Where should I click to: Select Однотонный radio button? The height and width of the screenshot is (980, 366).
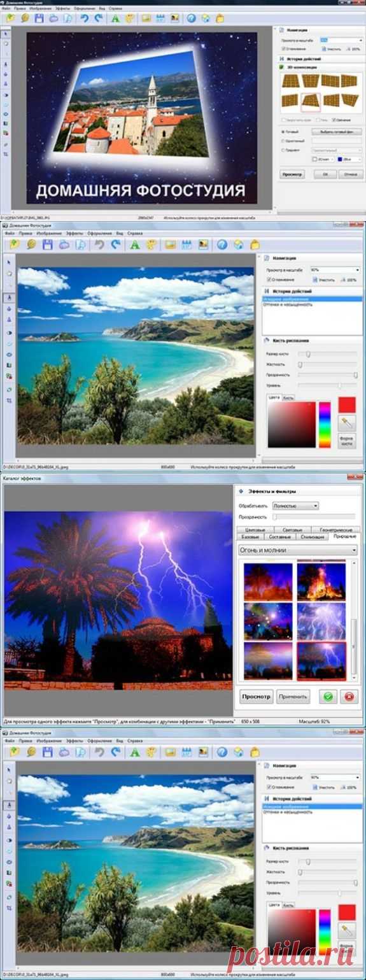click(284, 141)
